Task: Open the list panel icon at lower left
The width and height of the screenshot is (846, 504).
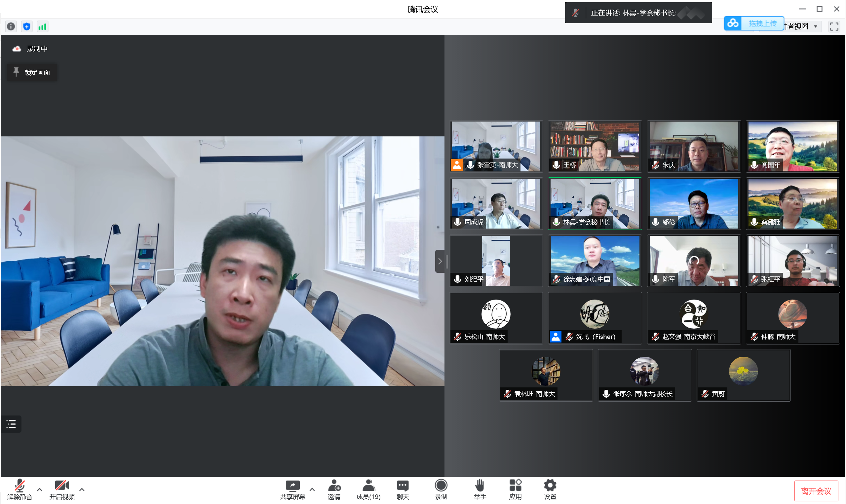Action: tap(11, 424)
